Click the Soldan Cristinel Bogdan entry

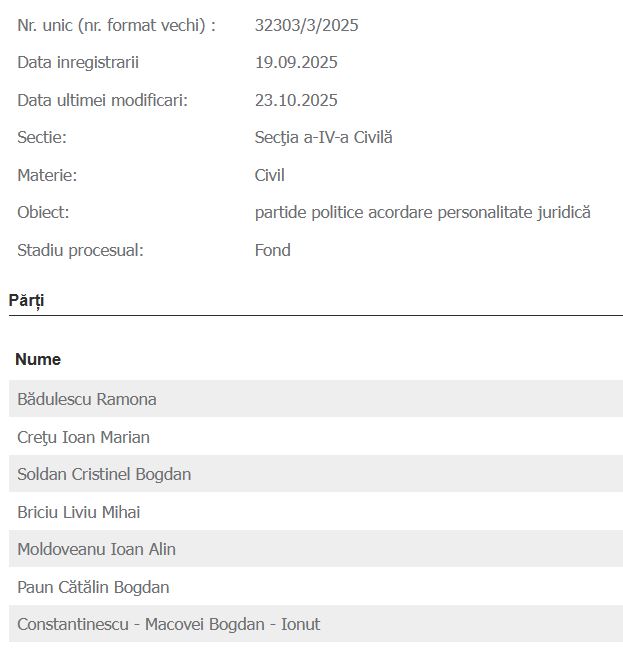[104, 474]
